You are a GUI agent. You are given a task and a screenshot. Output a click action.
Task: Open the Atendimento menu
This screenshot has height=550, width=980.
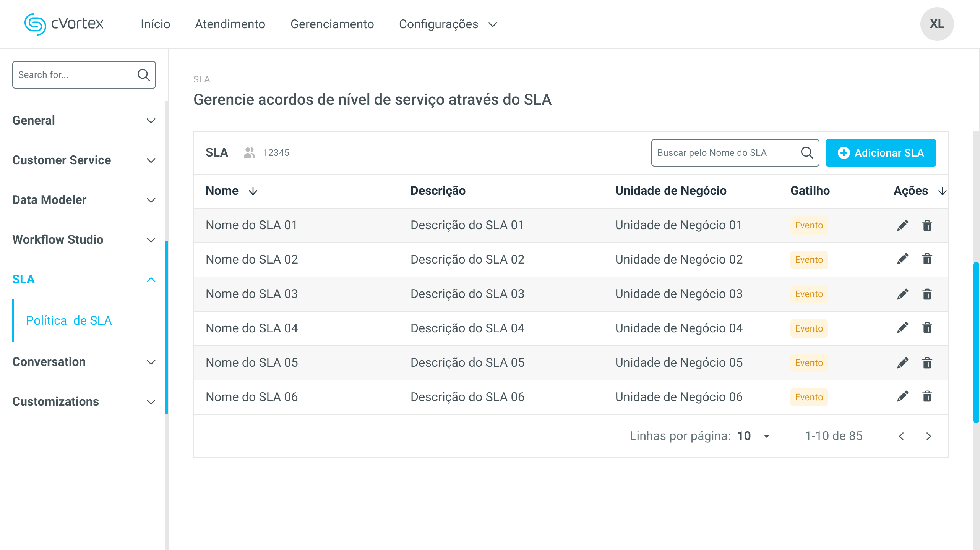[230, 24]
